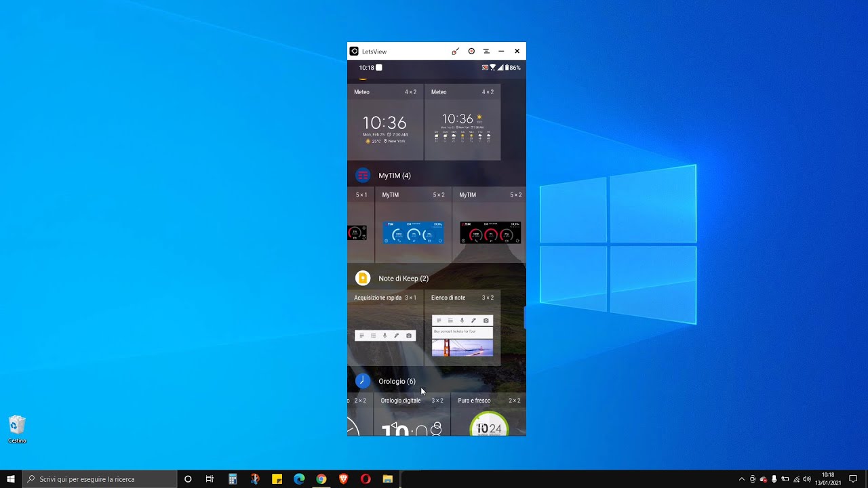
Task: Start recording with LetsView record button
Action: [x=471, y=52]
